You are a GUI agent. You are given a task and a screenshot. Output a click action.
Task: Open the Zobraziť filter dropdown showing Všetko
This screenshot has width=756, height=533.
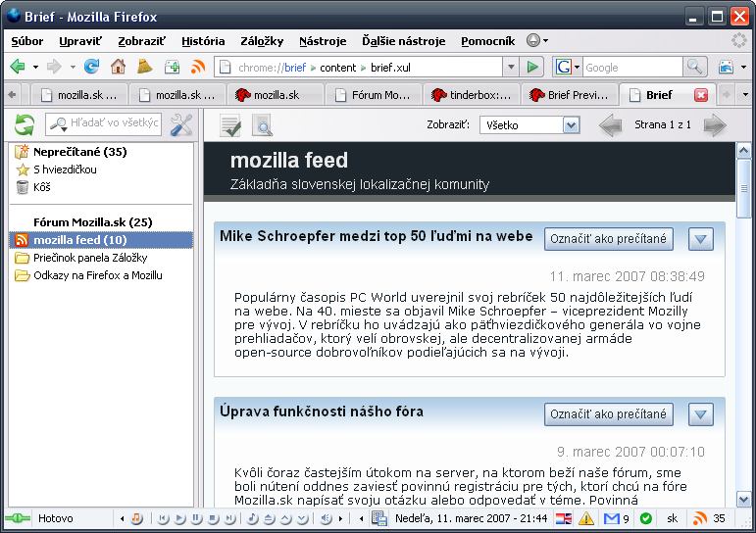pyautogui.click(x=529, y=125)
